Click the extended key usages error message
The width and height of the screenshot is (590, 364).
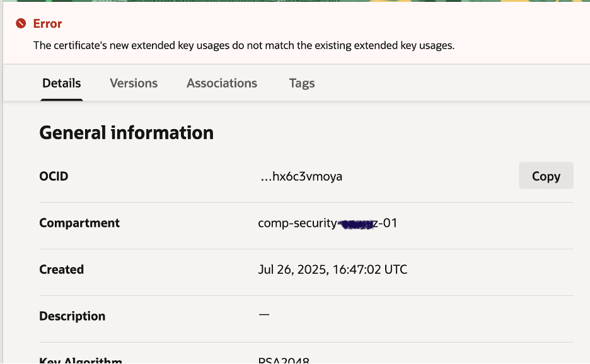pyautogui.click(x=243, y=45)
